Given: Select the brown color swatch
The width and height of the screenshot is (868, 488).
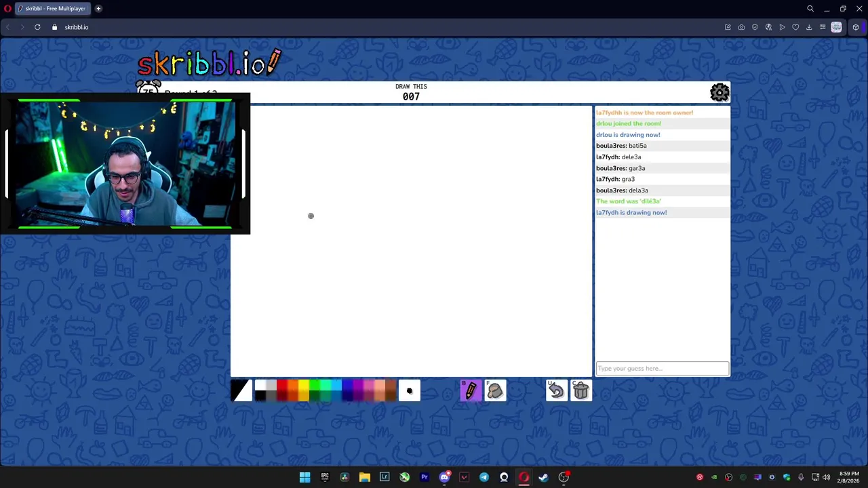Looking at the screenshot, I should coord(391,385).
